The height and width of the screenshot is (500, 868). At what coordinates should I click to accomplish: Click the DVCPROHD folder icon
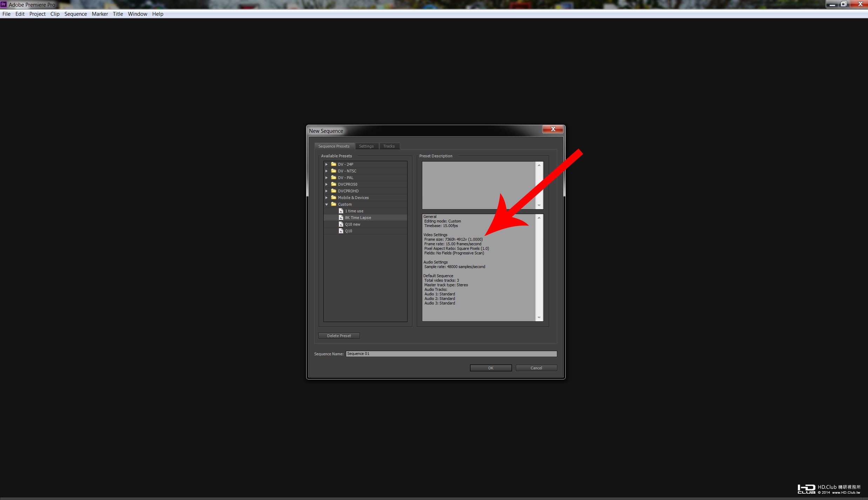334,191
